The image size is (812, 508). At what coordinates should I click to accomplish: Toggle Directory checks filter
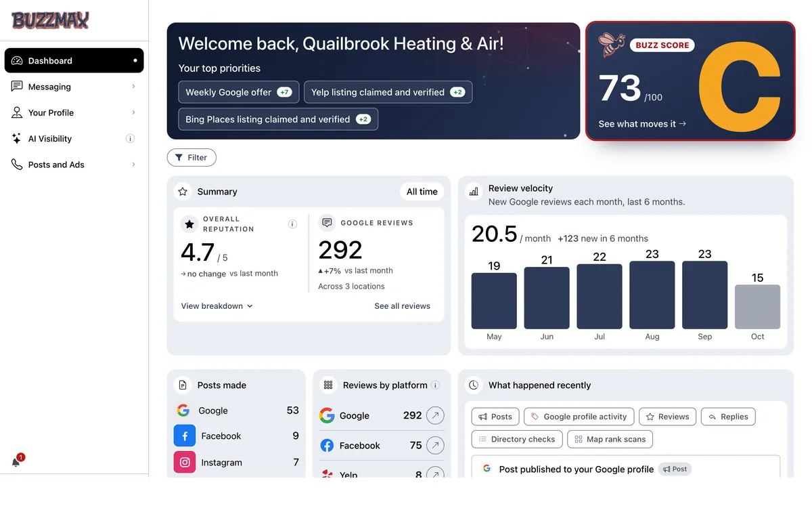coord(516,439)
